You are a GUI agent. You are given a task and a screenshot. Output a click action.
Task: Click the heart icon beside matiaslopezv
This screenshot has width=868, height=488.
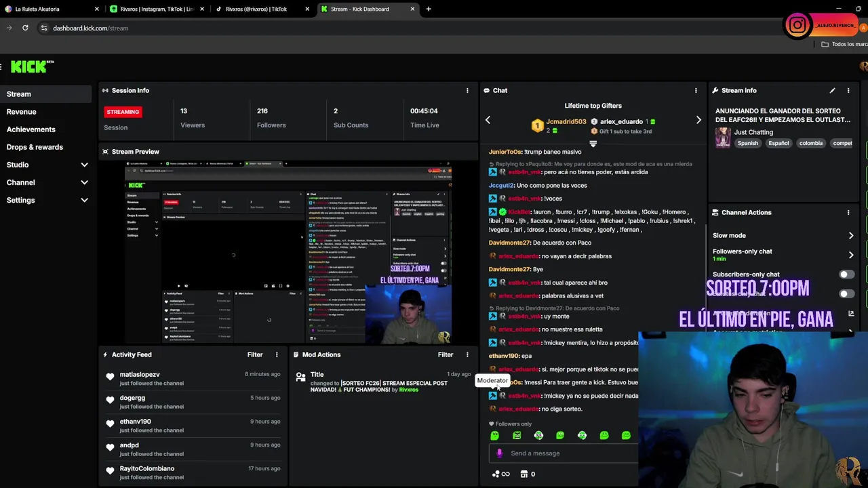110,377
